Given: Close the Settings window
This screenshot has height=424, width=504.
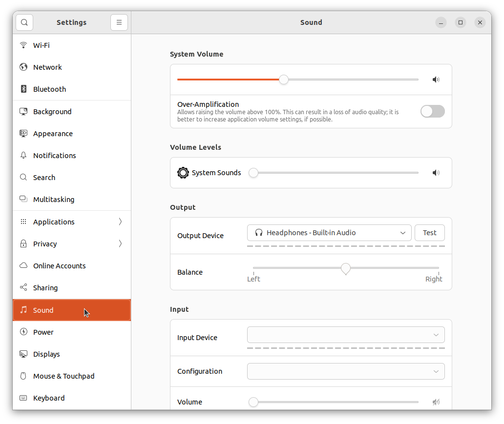Looking at the screenshot, I should 480,22.
